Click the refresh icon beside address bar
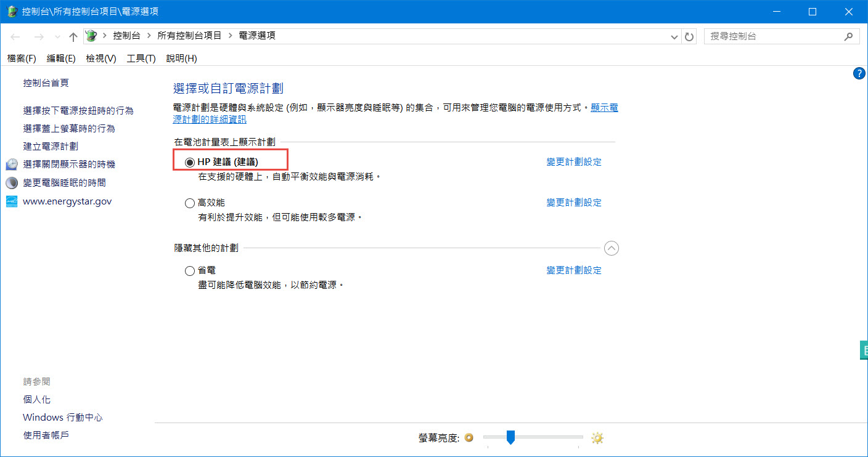Viewport: 868px width, 457px height. coord(689,37)
